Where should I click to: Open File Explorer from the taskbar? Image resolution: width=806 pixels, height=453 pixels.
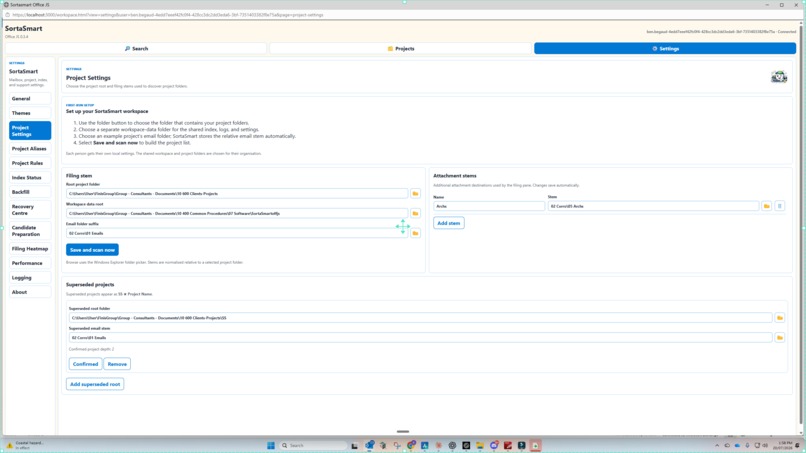pos(480,445)
